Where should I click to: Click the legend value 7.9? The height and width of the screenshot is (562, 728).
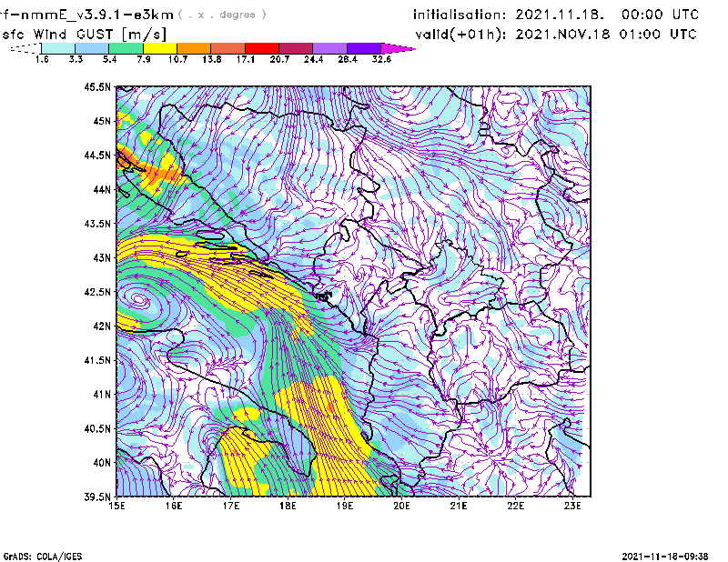pyautogui.click(x=144, y=59)
